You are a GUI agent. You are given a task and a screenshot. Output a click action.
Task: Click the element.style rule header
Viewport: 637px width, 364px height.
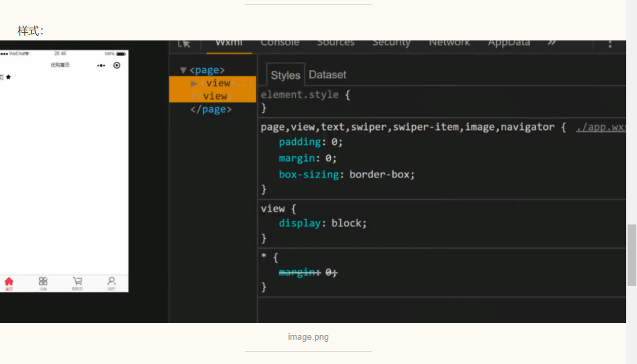tap(305, 94)
